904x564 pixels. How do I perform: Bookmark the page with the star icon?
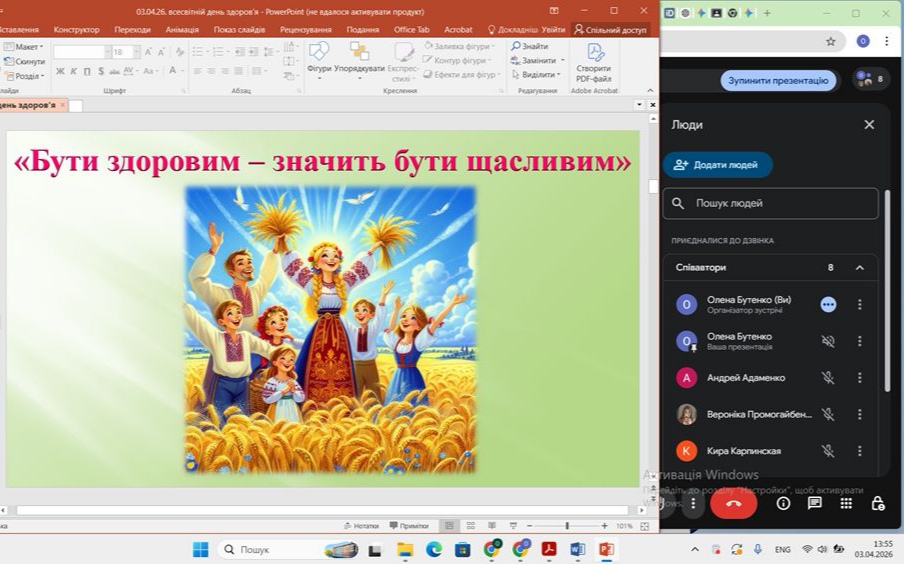pos(830,42)
